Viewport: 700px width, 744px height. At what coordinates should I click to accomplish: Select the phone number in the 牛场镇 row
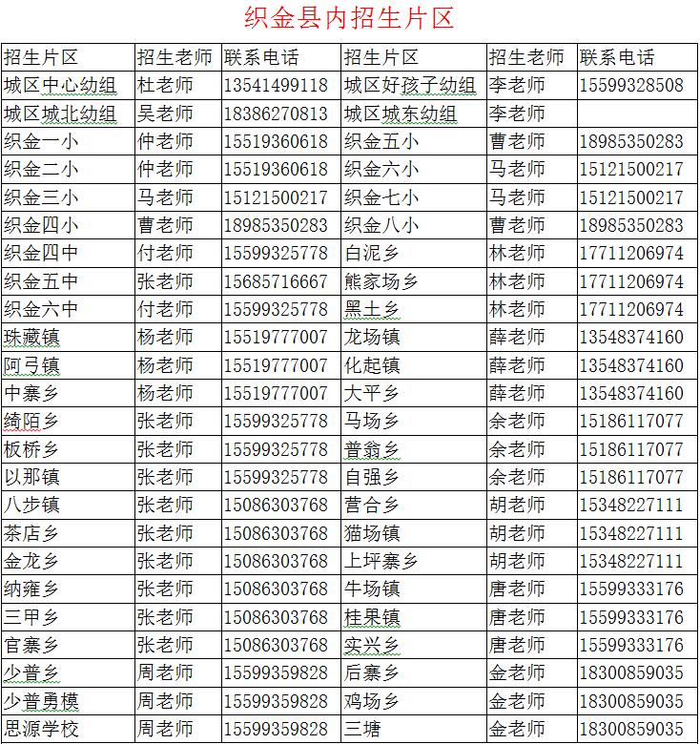tap(631, 589)
